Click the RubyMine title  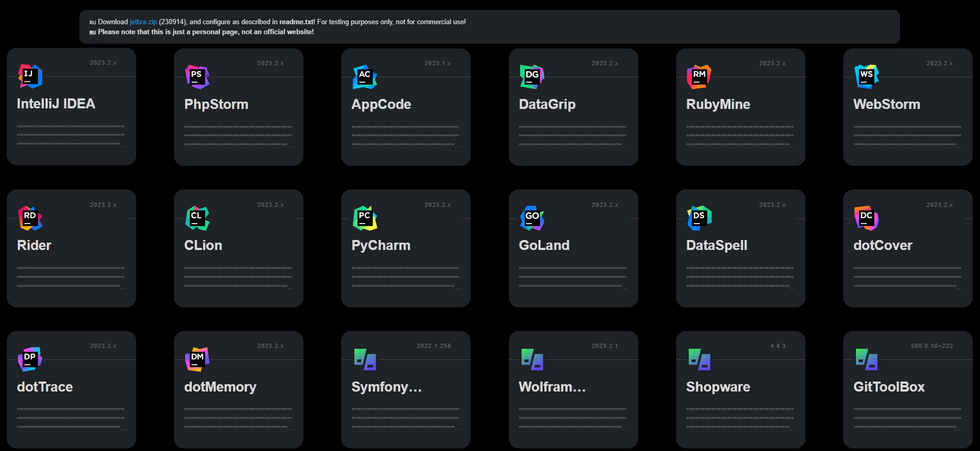click(718, 104)
